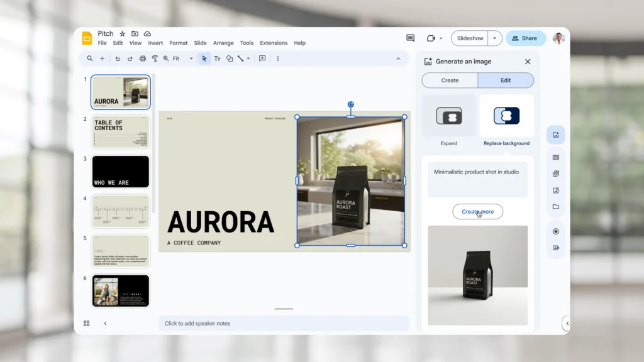Undo the last action
Viewport: 644px width, 362px height.
point(118,58)
